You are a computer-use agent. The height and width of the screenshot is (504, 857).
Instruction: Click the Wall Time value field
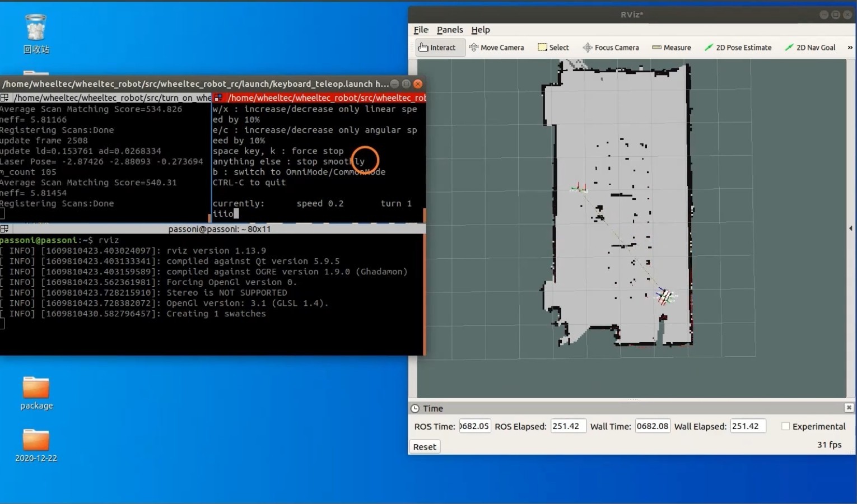tap(653, 426)
